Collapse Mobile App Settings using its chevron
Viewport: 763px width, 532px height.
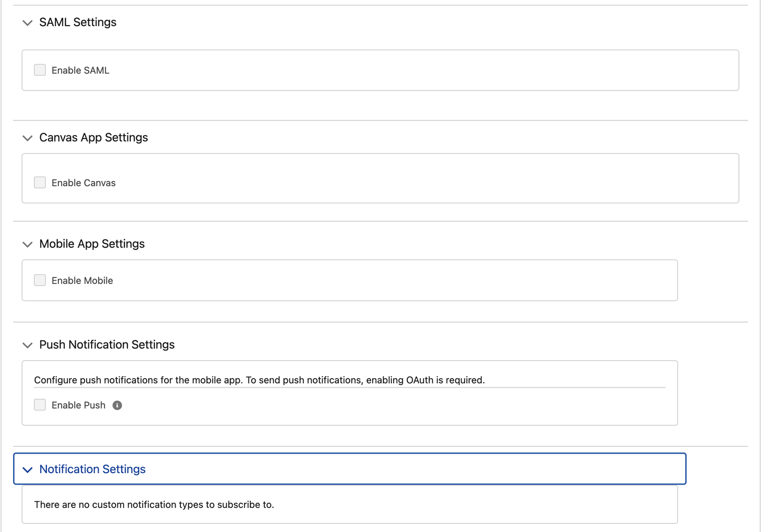click(27, 244)
